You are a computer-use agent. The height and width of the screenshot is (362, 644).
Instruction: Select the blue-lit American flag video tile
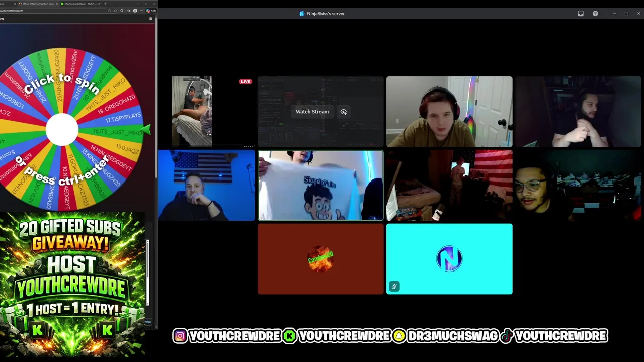[206, 186]
